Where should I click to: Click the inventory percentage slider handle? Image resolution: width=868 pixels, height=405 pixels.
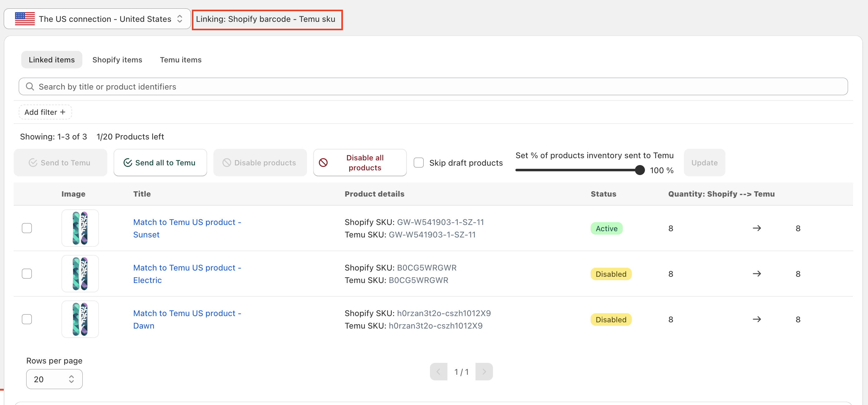click(x=639, y=170)
